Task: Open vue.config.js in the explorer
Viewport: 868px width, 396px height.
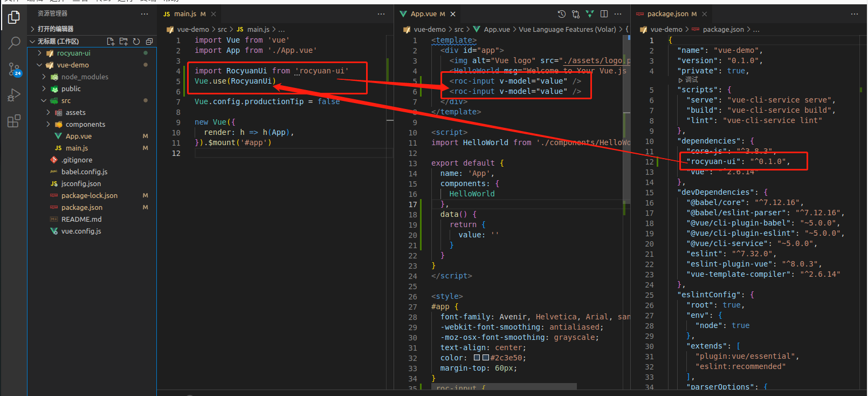Action: point(92,231)
